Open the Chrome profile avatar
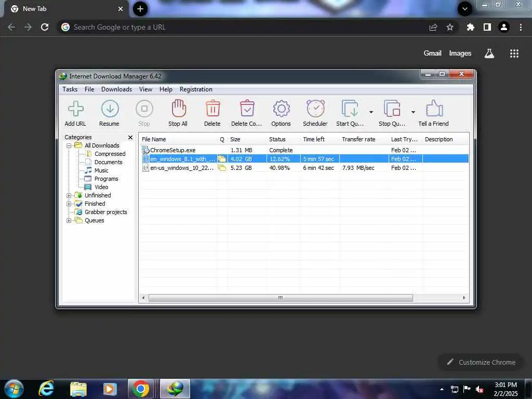 pos(504,27)
